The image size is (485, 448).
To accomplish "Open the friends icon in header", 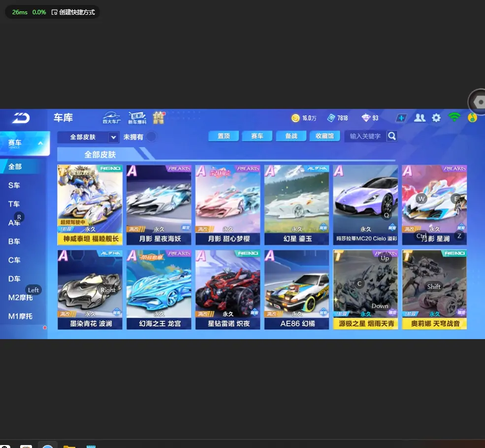I will point(420,118).
